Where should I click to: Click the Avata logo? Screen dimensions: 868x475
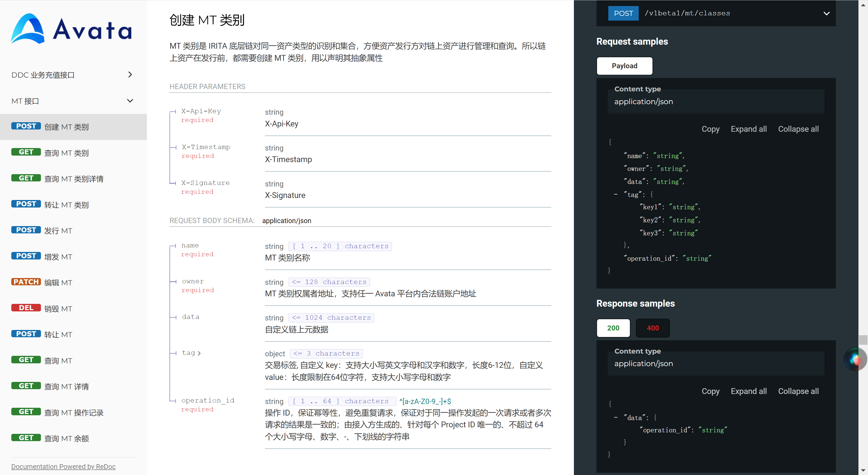[x=71, y=29]
